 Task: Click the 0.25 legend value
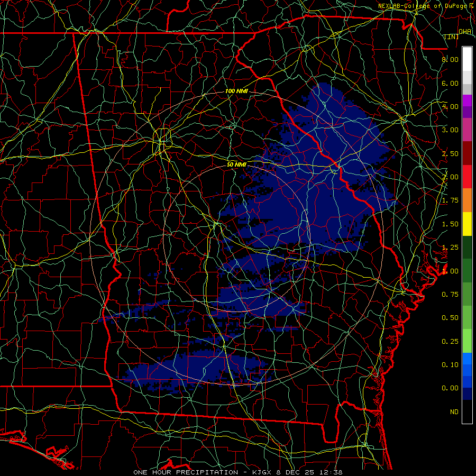point(450,342)
